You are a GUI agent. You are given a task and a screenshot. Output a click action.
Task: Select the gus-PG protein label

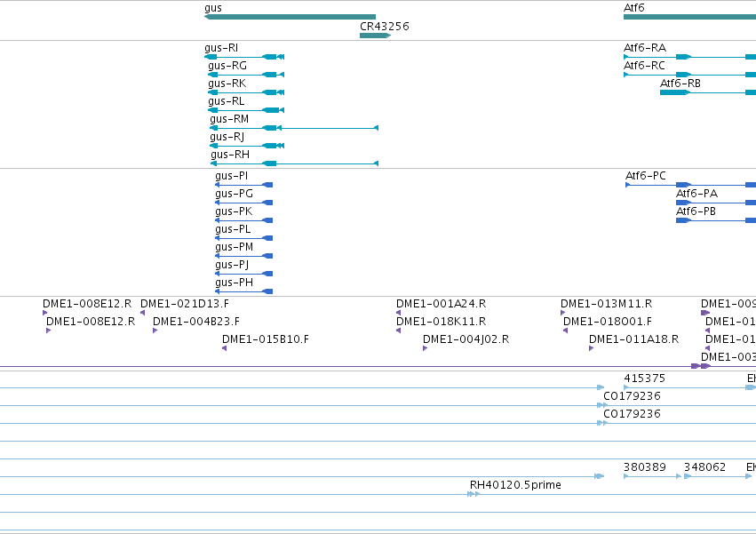(234, 194)
